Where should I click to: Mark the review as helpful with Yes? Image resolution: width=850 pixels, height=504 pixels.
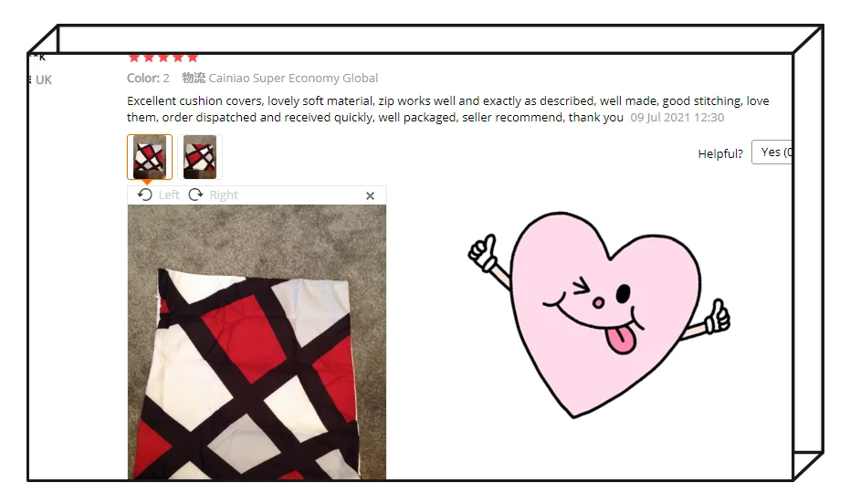[x=772, y=152]
